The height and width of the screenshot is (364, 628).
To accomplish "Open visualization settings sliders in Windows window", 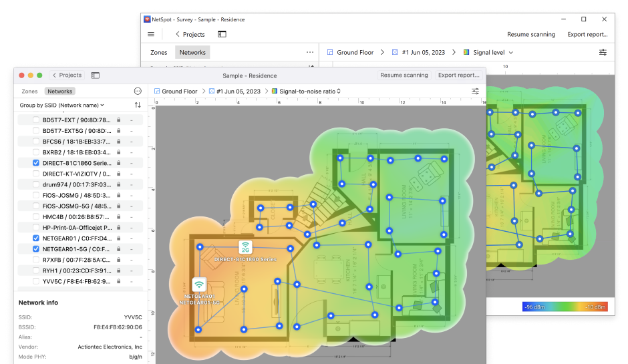I will (603, 53).
